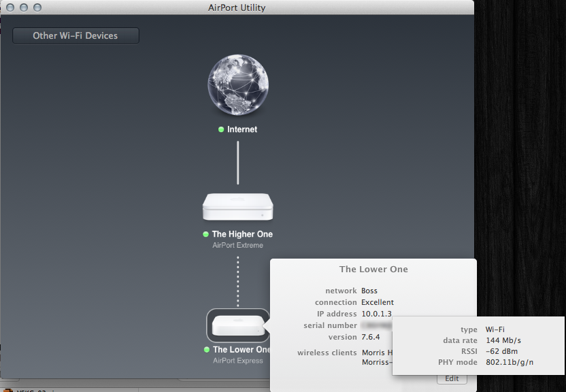The height and width of the screenshot is (392, 566).
Task: Click the "PHY mode" field label
Action: [x=457, y=362]
